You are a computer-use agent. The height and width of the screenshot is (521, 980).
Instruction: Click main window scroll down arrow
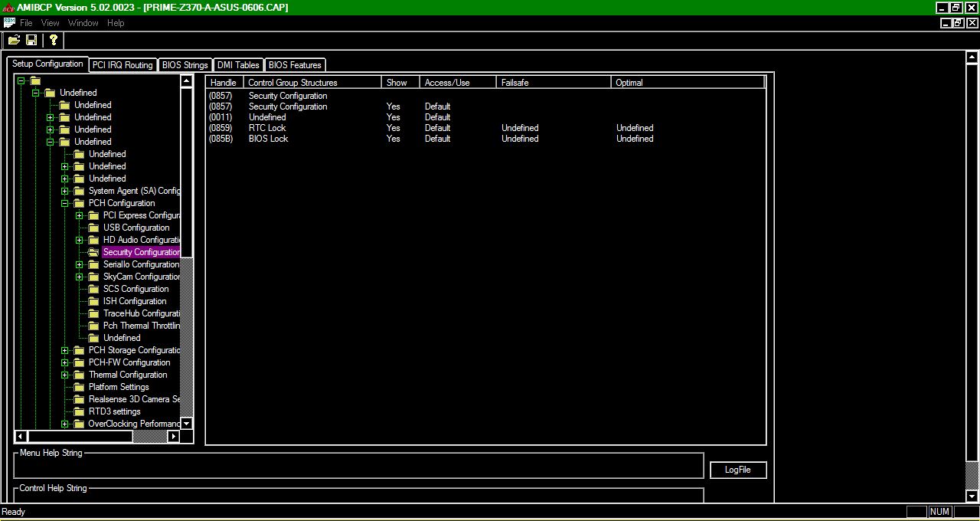click(972, 496)
